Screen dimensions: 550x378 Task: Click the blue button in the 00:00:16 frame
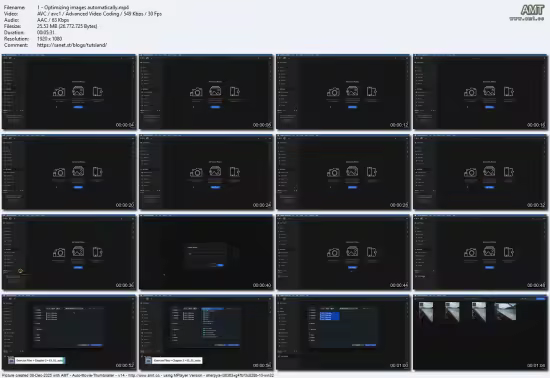tap(490, 107)
